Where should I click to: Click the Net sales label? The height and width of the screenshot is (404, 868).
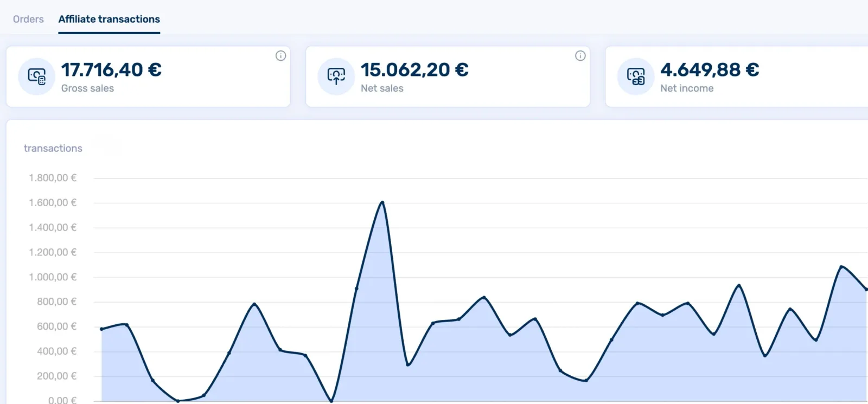(382, 88)
